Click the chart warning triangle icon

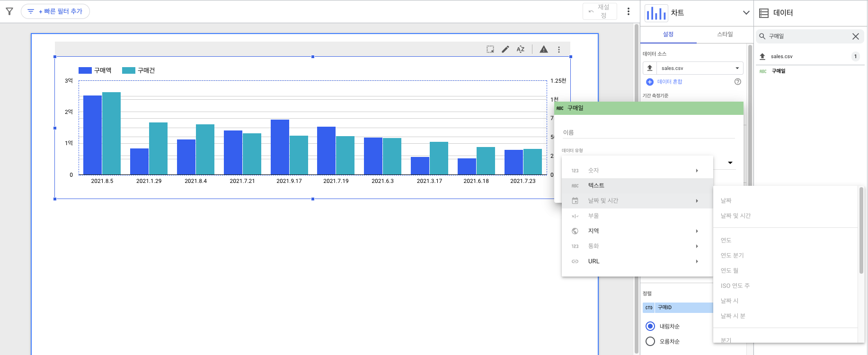click(x=544, y=49)
